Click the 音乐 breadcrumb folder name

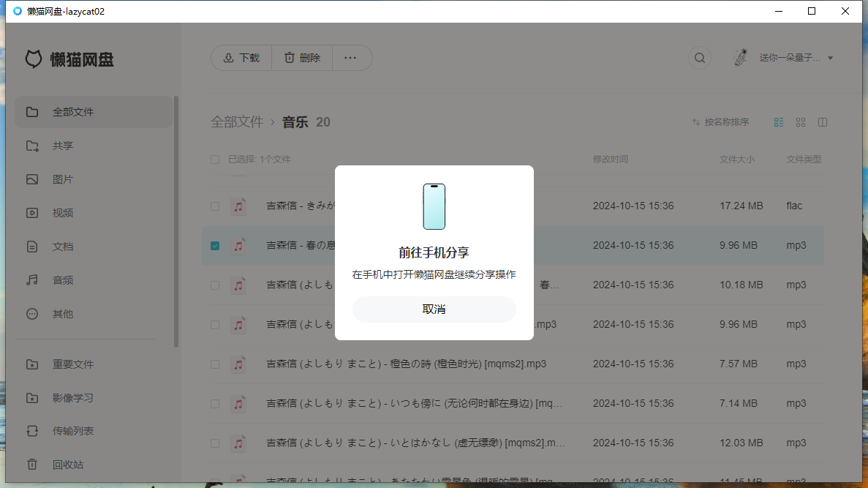295,122
